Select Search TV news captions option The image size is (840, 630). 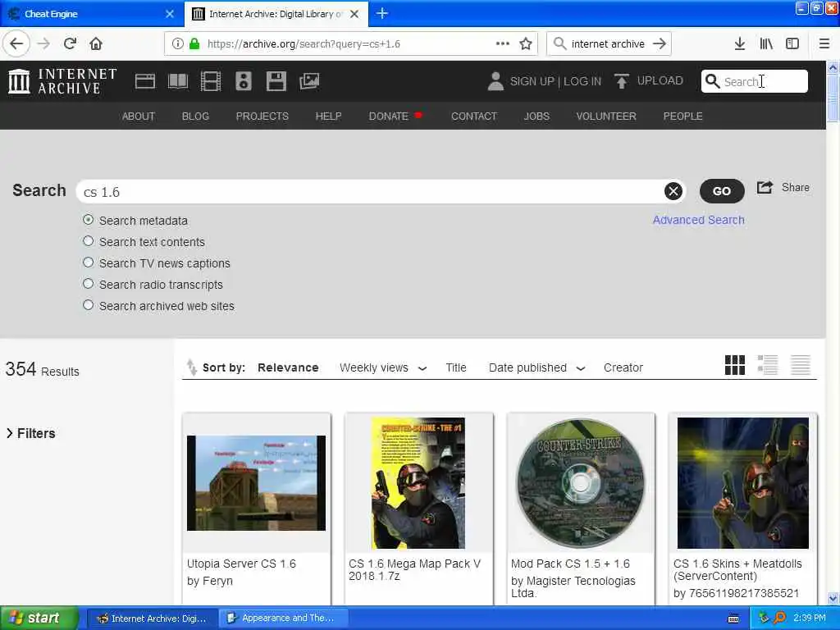coord(89,262)
